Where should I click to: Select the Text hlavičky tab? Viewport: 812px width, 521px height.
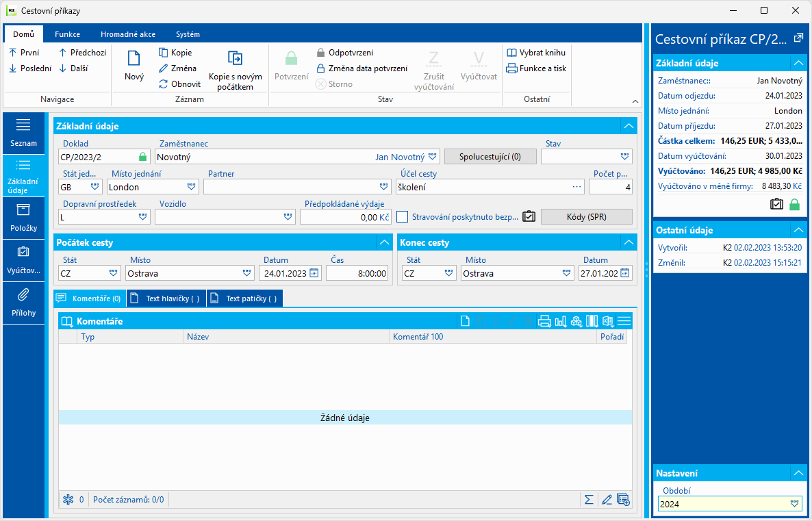(x=166, y=298)
